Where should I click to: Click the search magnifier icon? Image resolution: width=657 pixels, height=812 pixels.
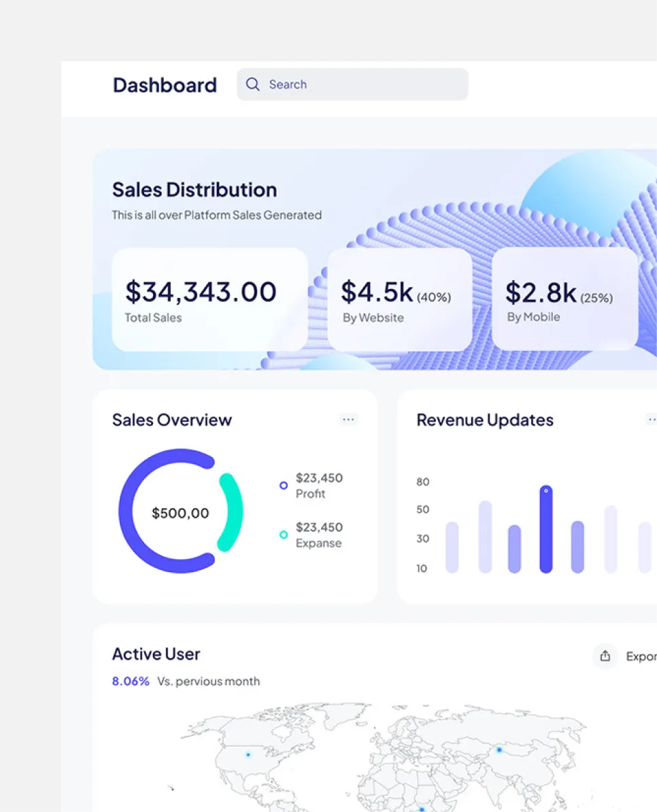[x=252, y=84]
